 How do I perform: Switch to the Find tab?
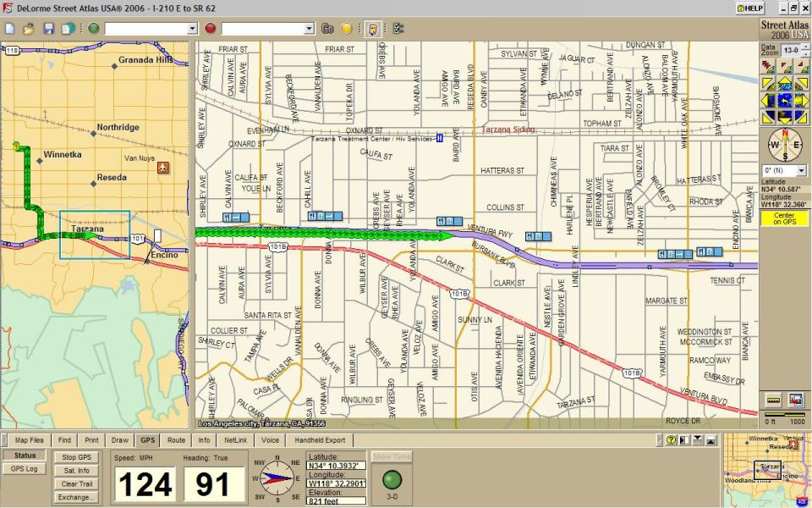(x=65, y=440)
